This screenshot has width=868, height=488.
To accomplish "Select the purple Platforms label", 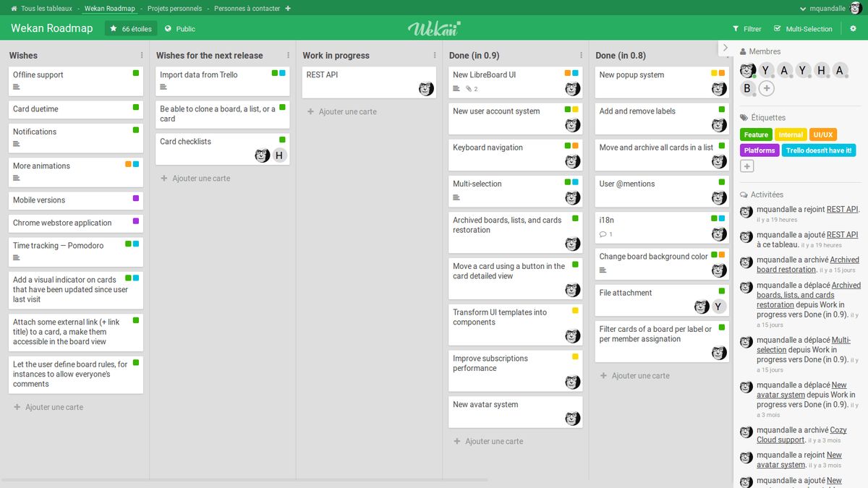I will click(x=759, y=150).
